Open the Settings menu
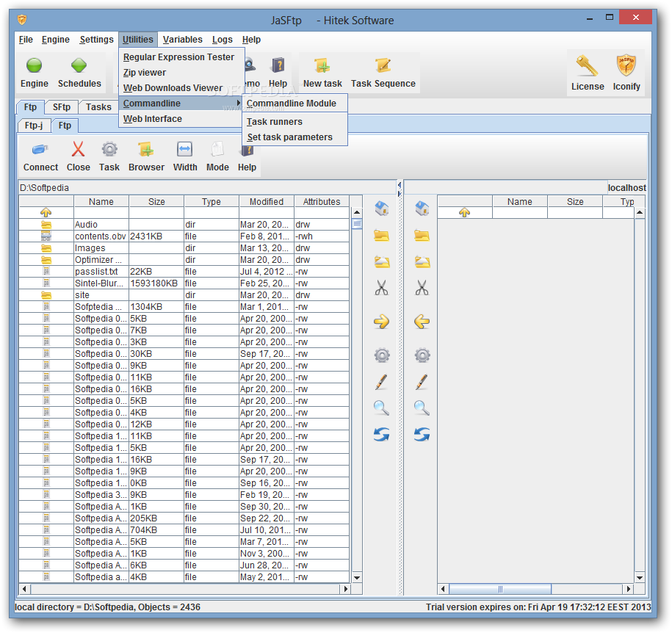Screen dimensions: 672x633 [96, 40]
